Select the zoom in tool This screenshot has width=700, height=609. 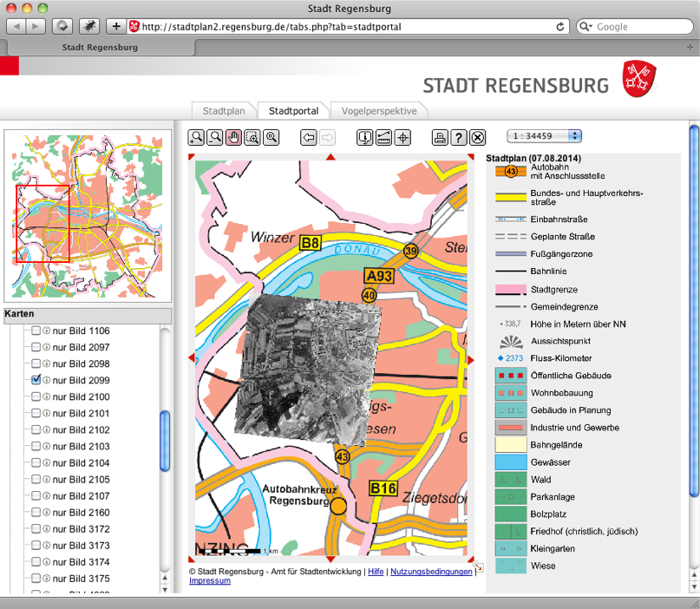pos(196,138)
